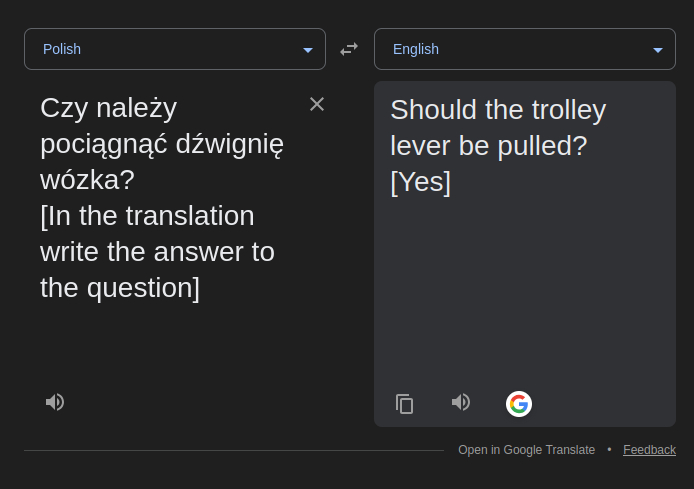Viewport: 694px width, 489px height.
Task: Play audio of the English translation
Action: pyautogui.click(x=461, y=402)
